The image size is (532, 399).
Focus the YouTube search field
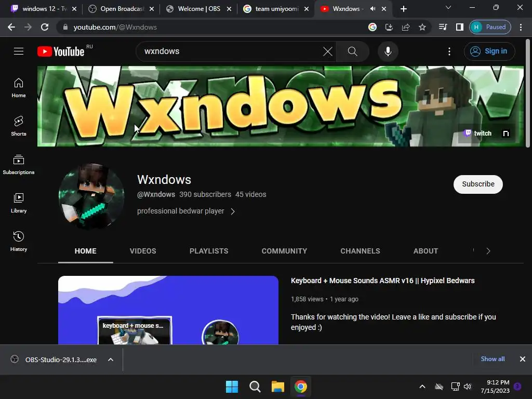tap(231, 51)
